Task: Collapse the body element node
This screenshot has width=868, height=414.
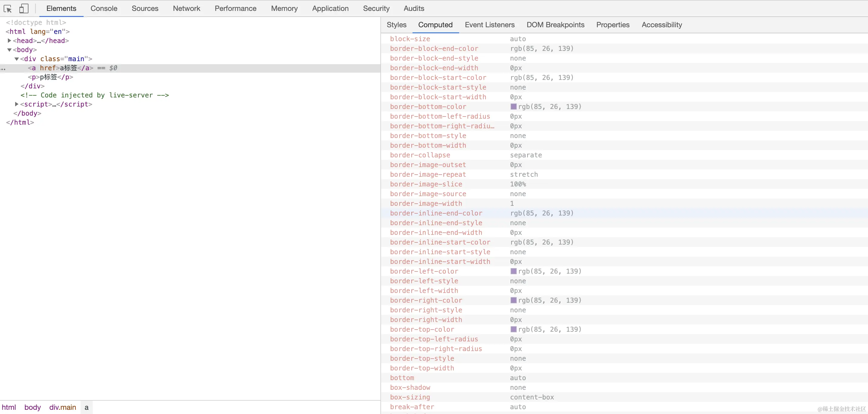Action: (9, 50)
